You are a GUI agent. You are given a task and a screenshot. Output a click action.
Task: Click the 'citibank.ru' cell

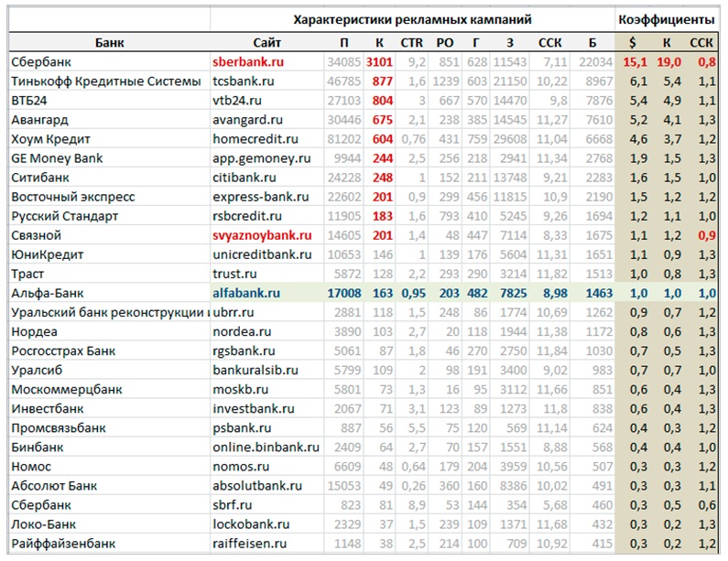(267, 178)
